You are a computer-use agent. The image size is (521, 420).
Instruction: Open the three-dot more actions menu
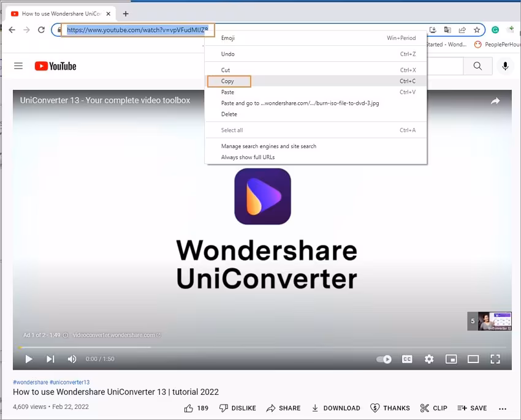tap(503, 408)
